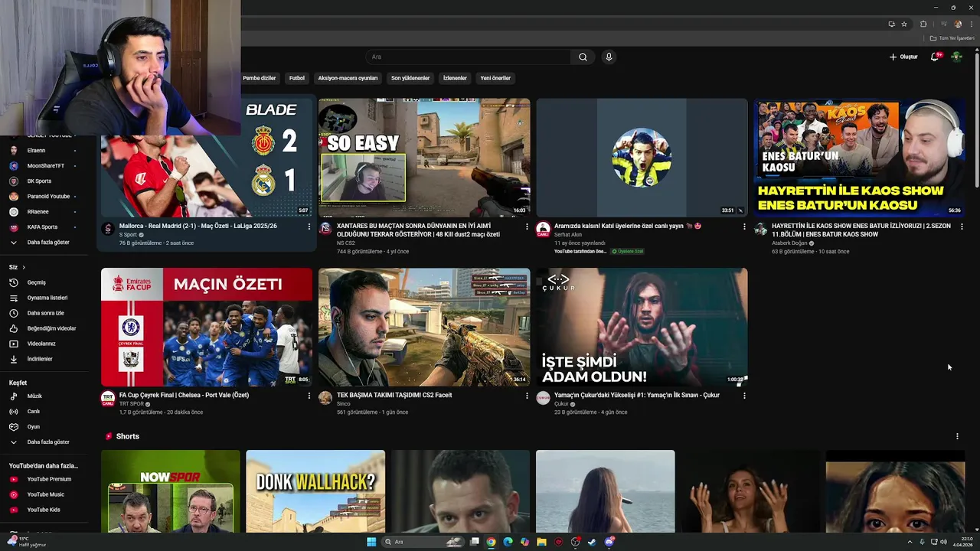This screenshot has height=551, width=980.
Task: Open FA Cup Çeyrek Final video title
Action: (184, 396)
